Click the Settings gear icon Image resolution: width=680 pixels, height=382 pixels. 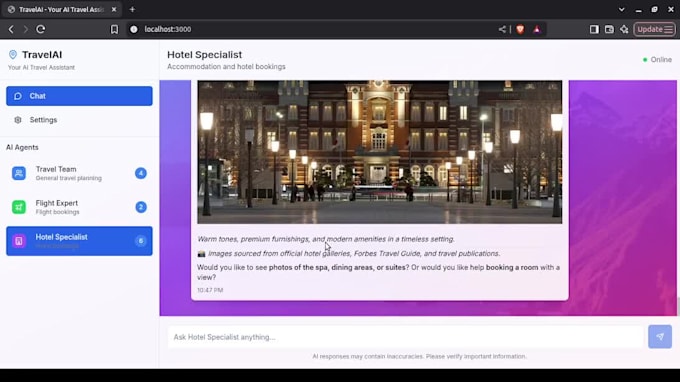point(18,120)
